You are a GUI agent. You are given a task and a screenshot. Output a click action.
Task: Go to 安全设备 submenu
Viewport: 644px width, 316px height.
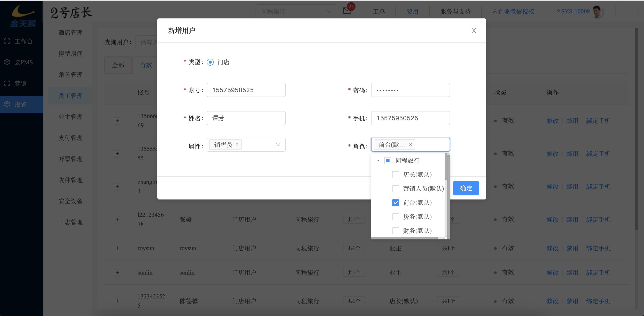[70, 201]
